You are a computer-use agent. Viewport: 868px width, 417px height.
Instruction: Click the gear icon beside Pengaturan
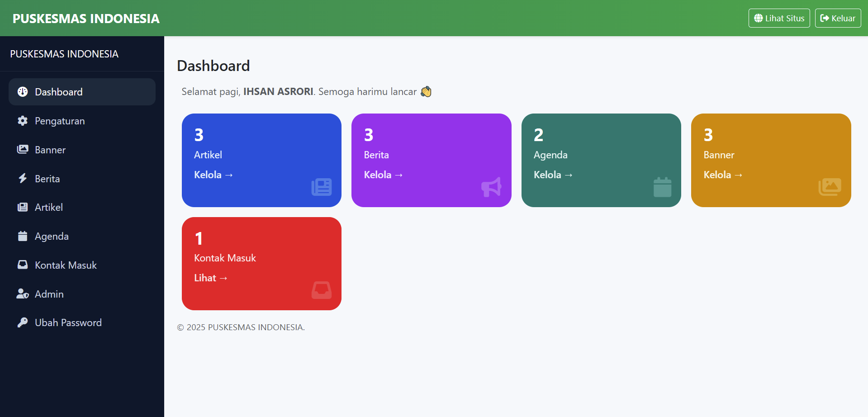click(23, 121)
